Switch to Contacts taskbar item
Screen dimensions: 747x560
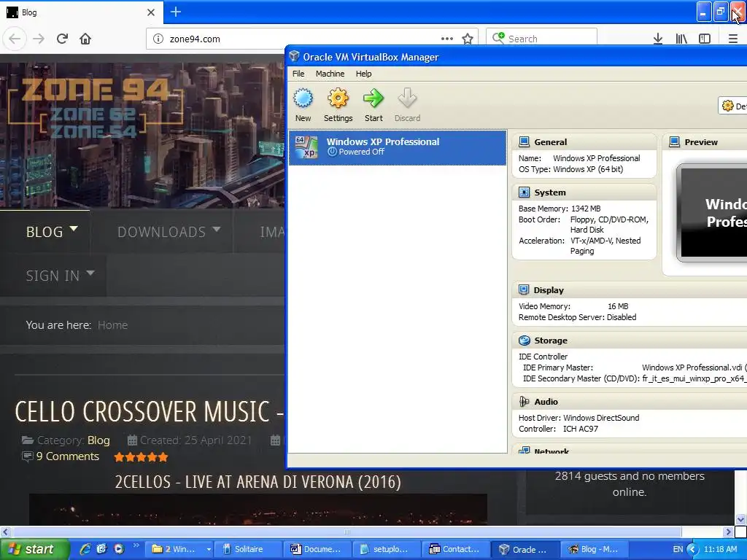[x=456, y=549]
